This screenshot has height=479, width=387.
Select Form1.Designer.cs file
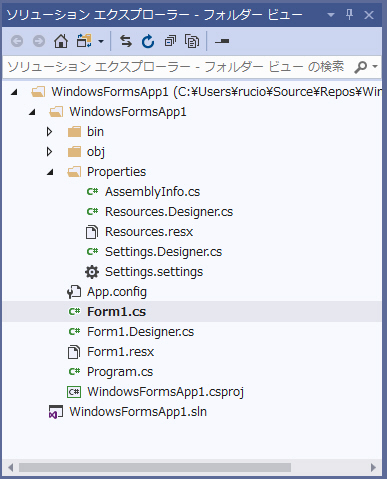[x=140, y=332]
